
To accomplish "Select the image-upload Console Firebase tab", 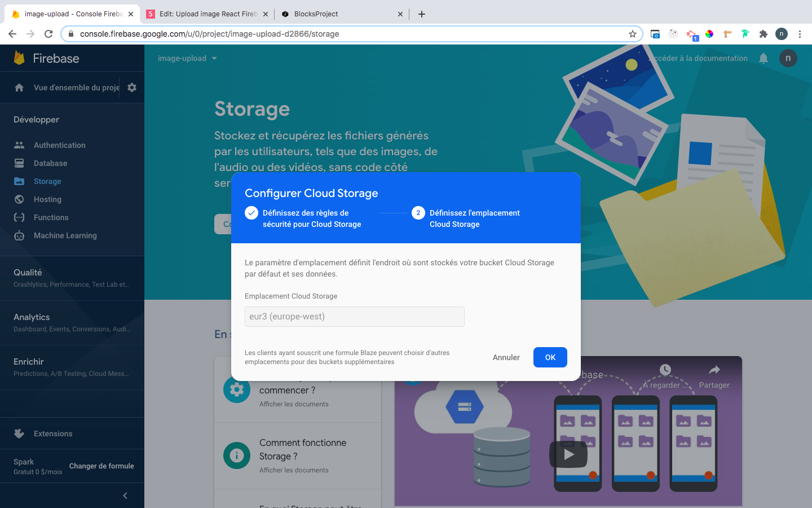I will coord(72,14).
